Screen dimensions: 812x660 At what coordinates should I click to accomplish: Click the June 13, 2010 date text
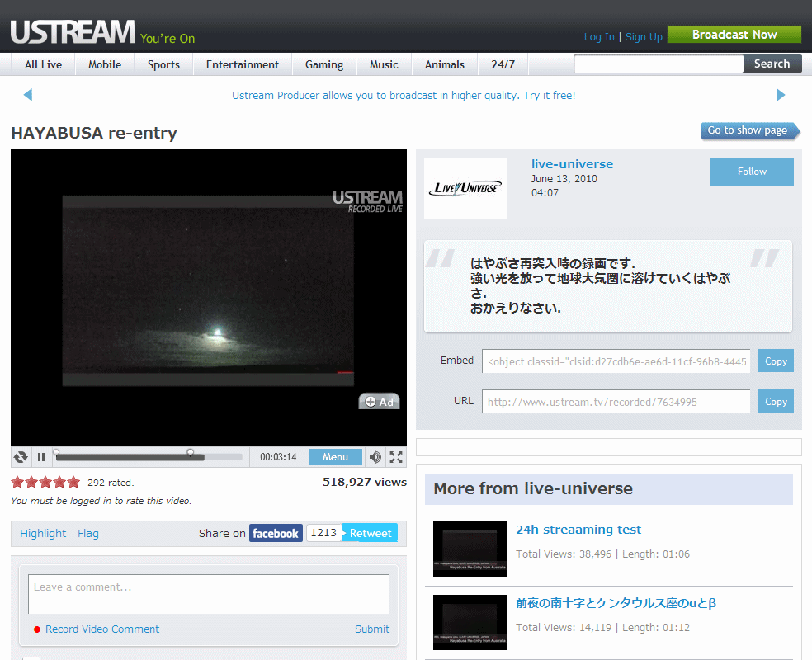[564, 179]
